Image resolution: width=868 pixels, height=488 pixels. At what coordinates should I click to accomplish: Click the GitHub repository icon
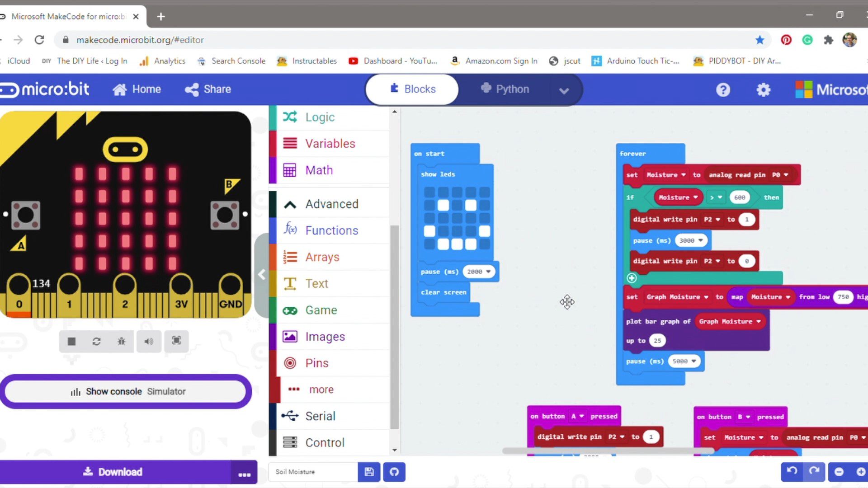point(394,472)
